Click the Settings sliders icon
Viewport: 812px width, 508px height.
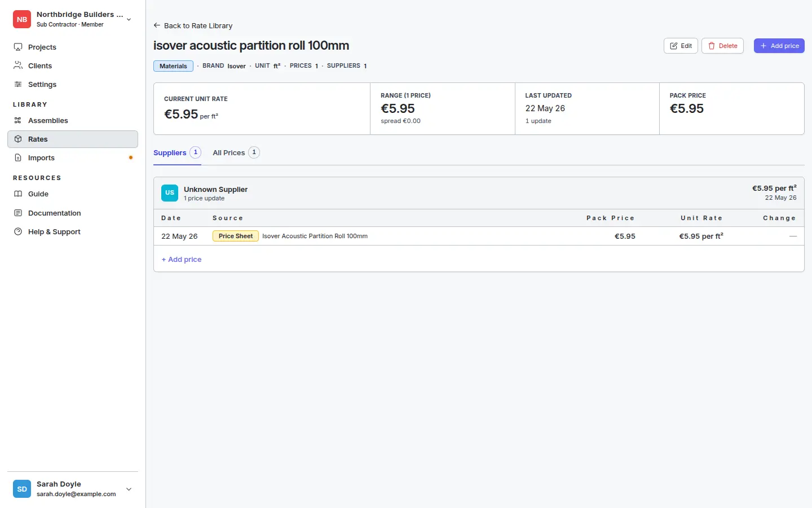point(18,84)
